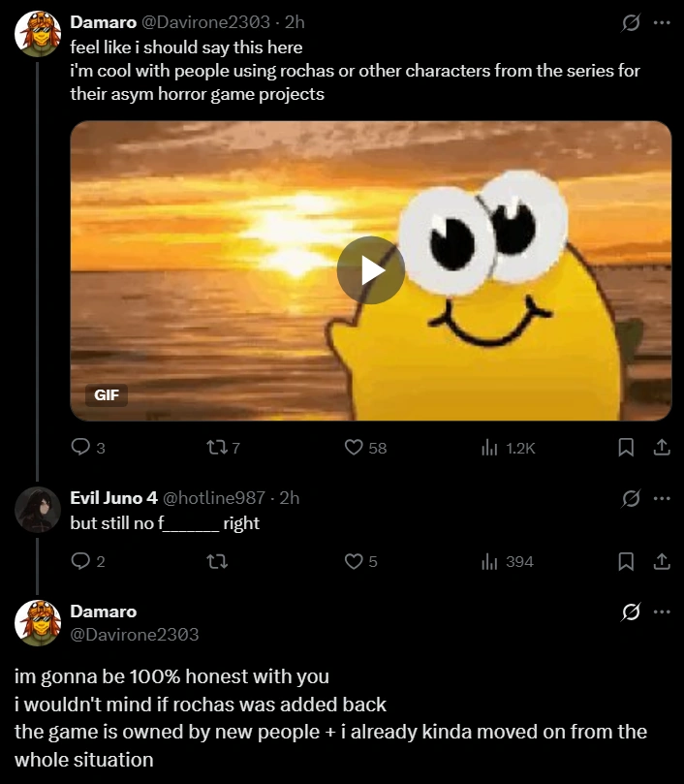Open Grok icon on Damaro's first post
The image size is (684, 784).
tap(631, 23)
